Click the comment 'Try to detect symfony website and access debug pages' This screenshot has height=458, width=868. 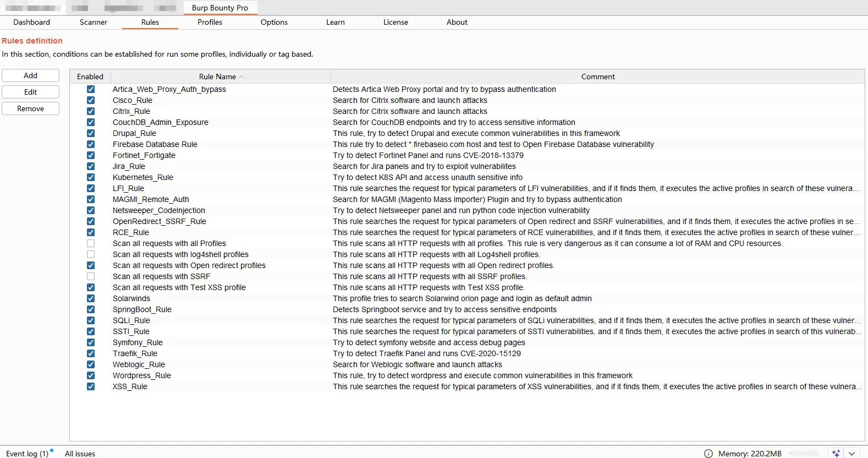pos(429,342)
